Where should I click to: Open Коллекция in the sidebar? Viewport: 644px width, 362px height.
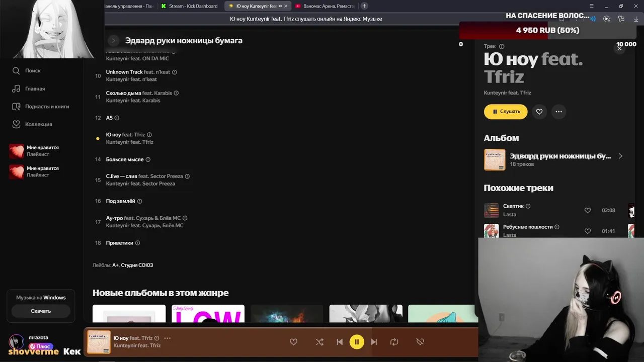click(x=39, y=124)
